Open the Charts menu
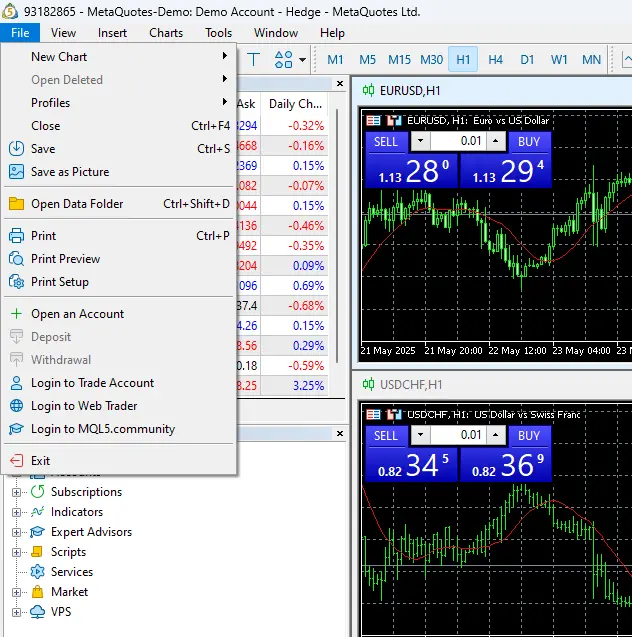Image resolution: width=632 pixels, height=637 pixels. 166,33
